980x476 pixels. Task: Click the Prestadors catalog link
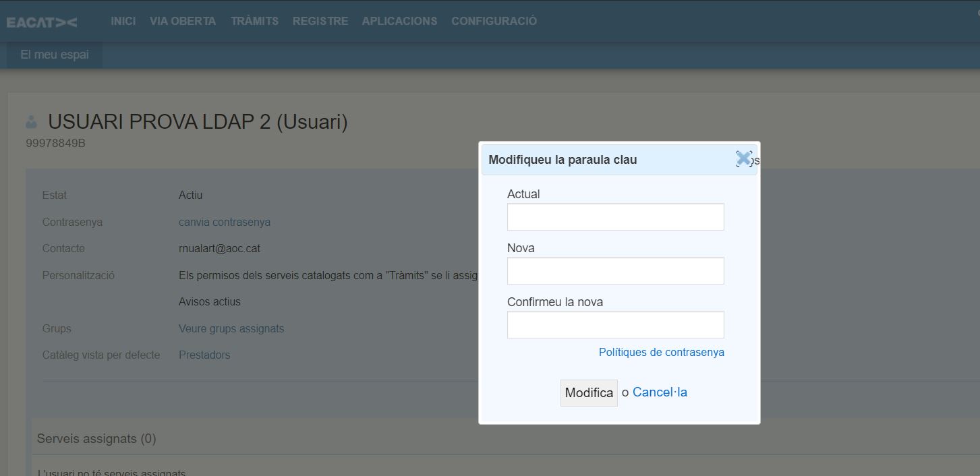click(x=204, y=355)
